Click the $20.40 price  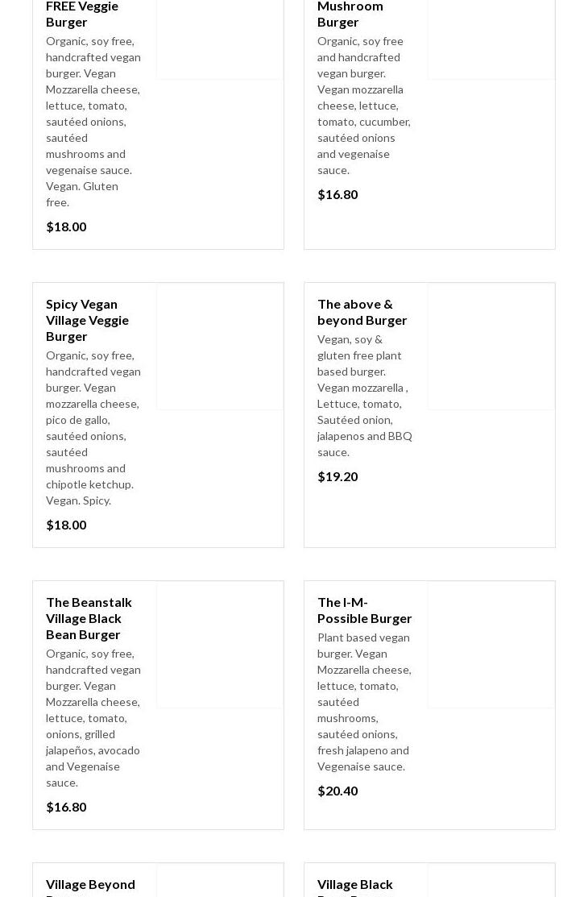click(x=337, y=791)
